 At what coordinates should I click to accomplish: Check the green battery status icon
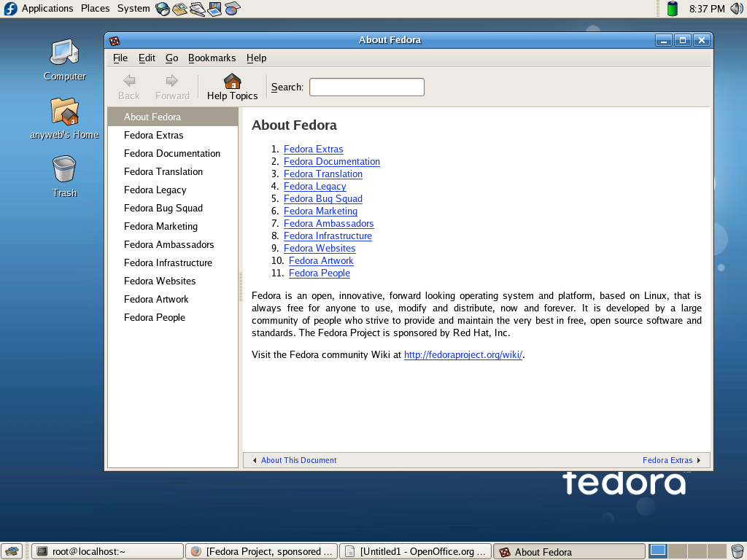click(672, 9)
